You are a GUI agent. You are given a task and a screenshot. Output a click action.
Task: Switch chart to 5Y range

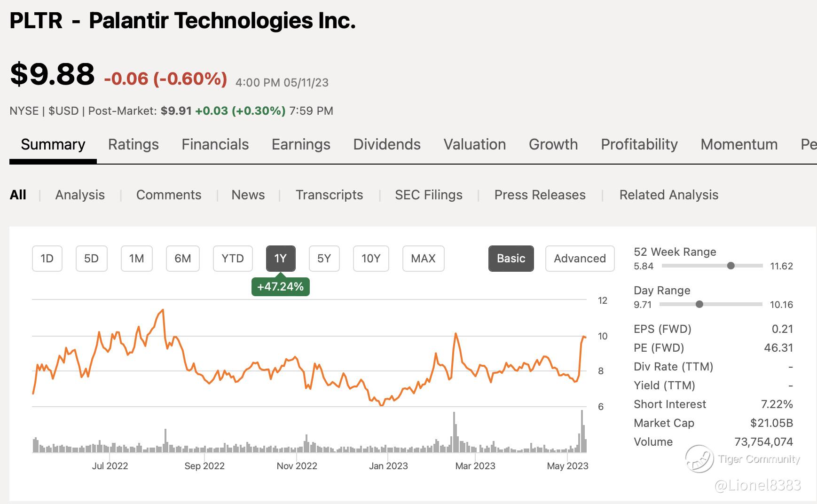[x=324, y=259]
